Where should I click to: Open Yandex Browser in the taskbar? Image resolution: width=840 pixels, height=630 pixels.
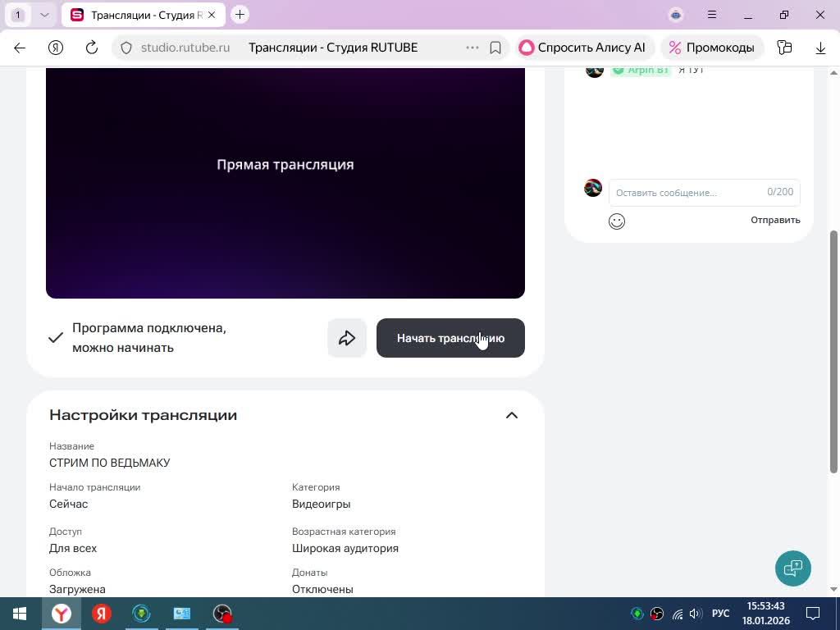point(62,614)
